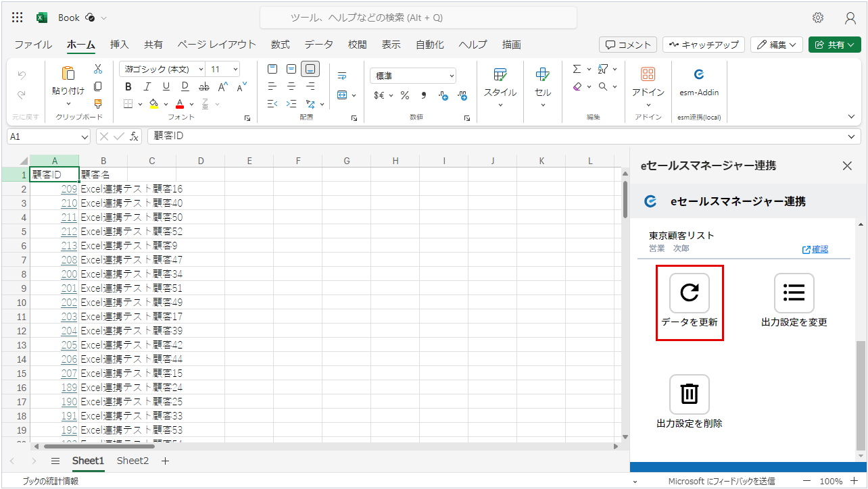The height and width of the screenshot is (489, 868).
Task: Toggle Strikethrough formatting
Action: pos(203,86)
